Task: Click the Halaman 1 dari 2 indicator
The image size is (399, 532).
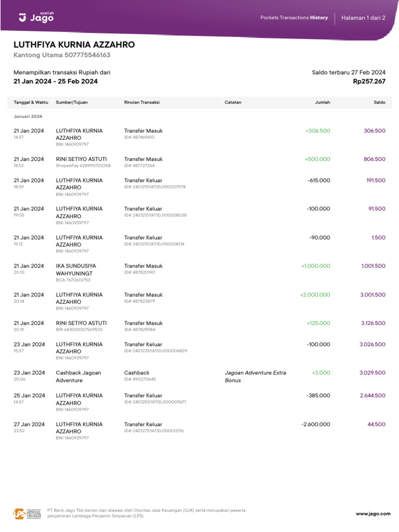Action: (x=363, y=18)
